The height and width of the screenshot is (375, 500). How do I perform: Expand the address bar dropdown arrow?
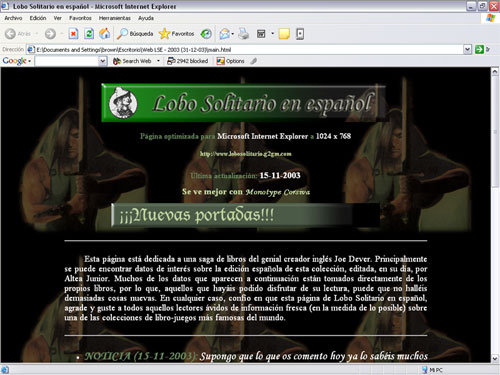tap(467, 50)
